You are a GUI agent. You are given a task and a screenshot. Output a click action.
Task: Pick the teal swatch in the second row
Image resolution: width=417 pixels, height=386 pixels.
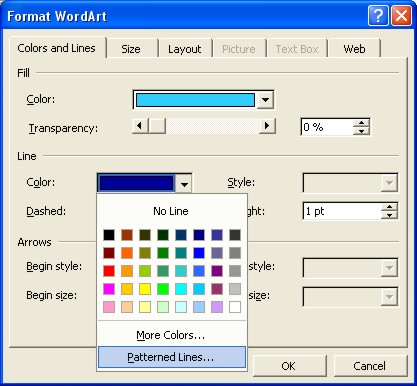(181, 253)
